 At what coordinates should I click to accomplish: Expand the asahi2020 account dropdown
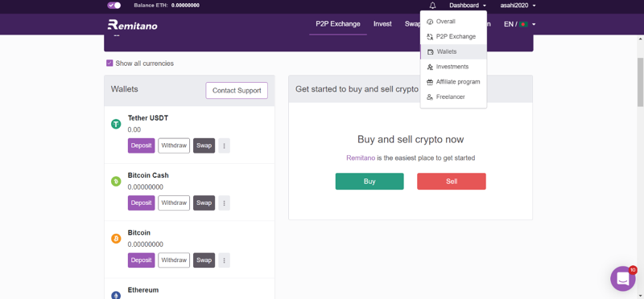(518, 6)
